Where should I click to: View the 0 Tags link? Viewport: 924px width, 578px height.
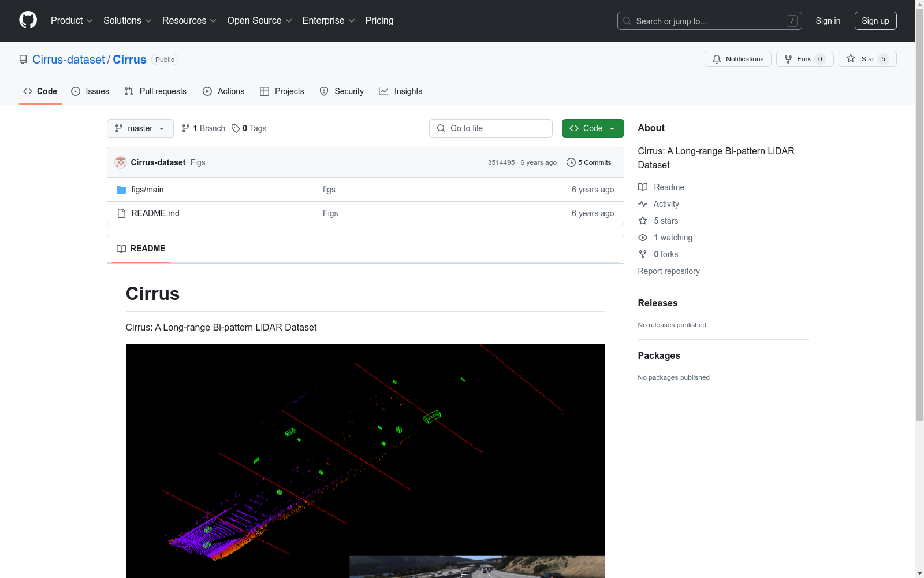click(x=249, y=128)
